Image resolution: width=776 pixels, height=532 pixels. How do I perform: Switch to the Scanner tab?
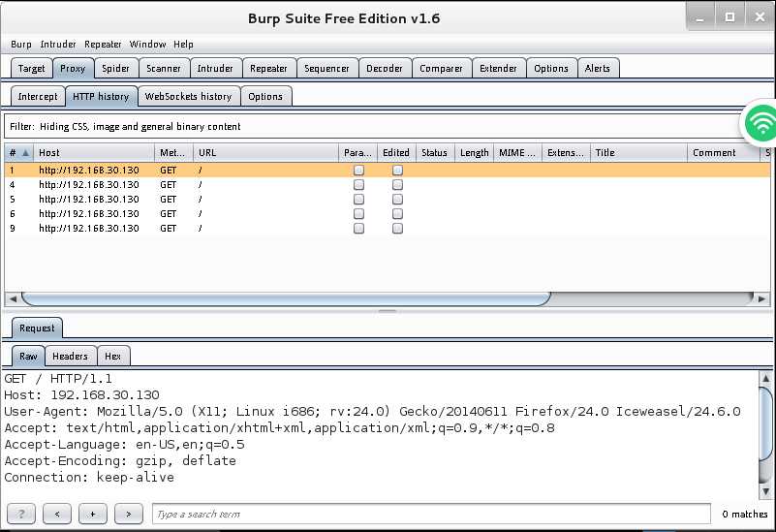click(x=164, y=68)
